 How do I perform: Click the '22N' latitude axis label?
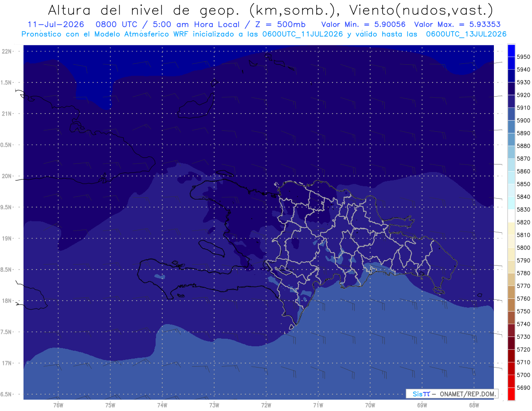[7, 51]
